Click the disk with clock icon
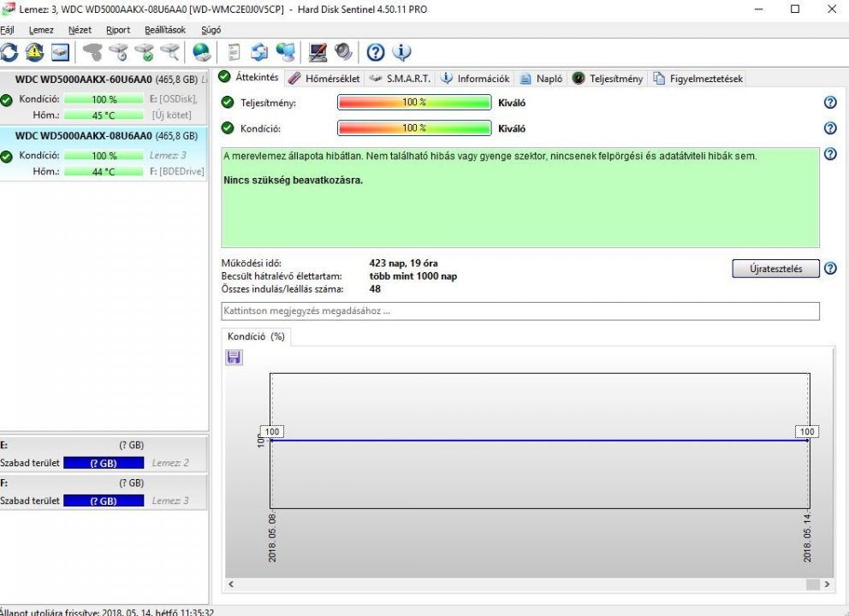The width and height of the screenshot is (849, 616). (x=119, y=52)
